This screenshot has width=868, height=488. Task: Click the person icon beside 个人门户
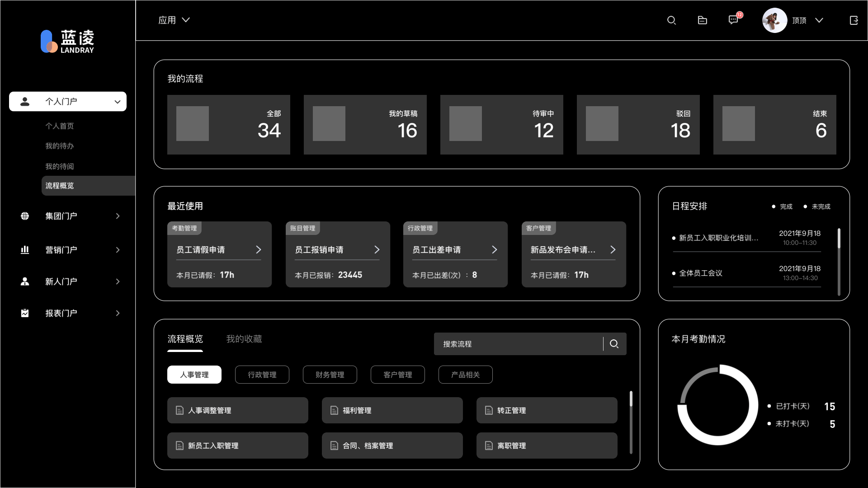25,102
